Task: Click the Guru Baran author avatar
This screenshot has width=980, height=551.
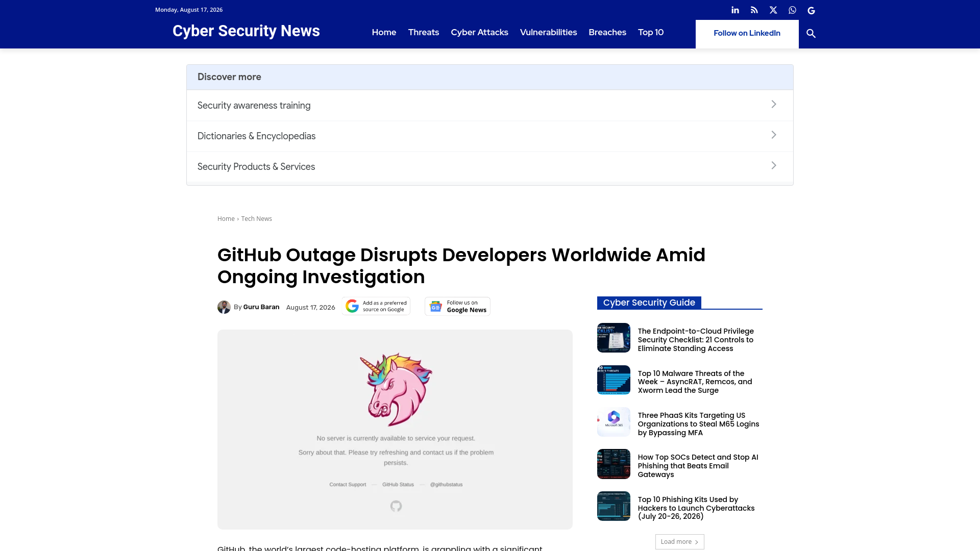Action: click(224, 307)
